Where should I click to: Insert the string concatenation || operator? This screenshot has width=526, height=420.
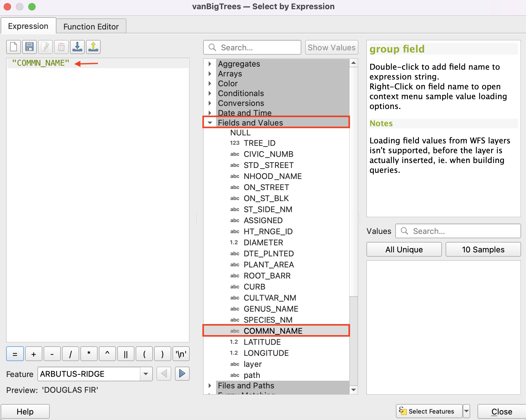click(x=126, y=354)
